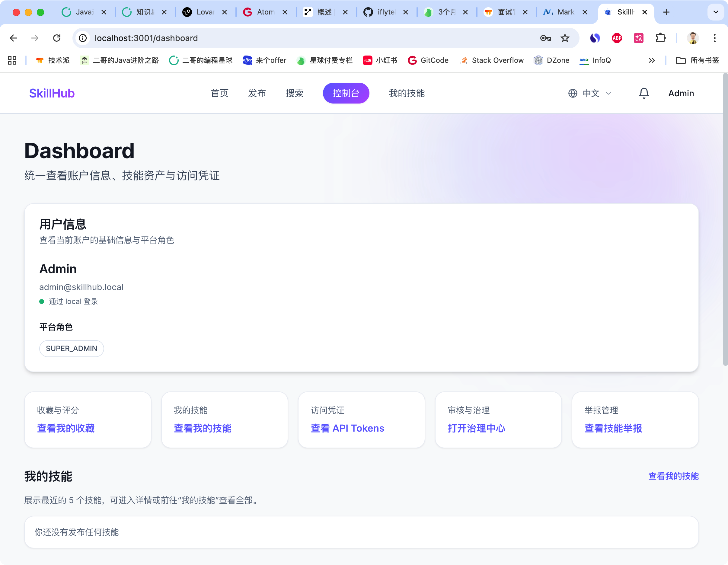Reload the dashboard page
This screenshot has height=565, width=728.
coord(57,38)
